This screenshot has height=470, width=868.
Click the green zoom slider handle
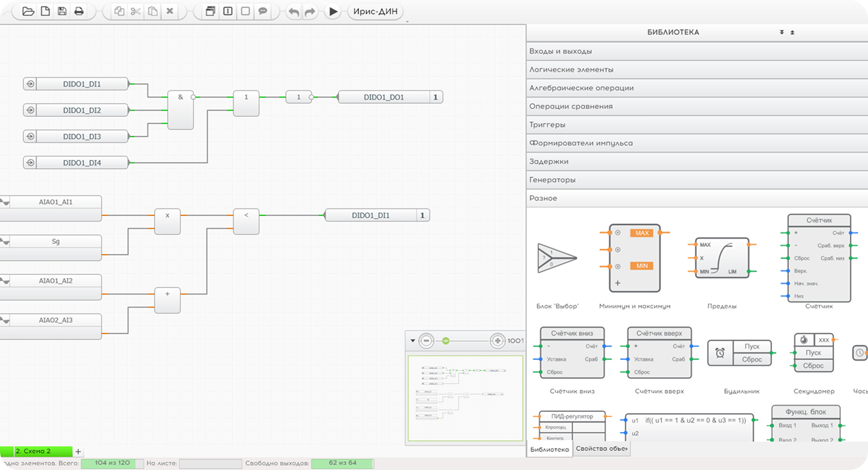point(445,341)
